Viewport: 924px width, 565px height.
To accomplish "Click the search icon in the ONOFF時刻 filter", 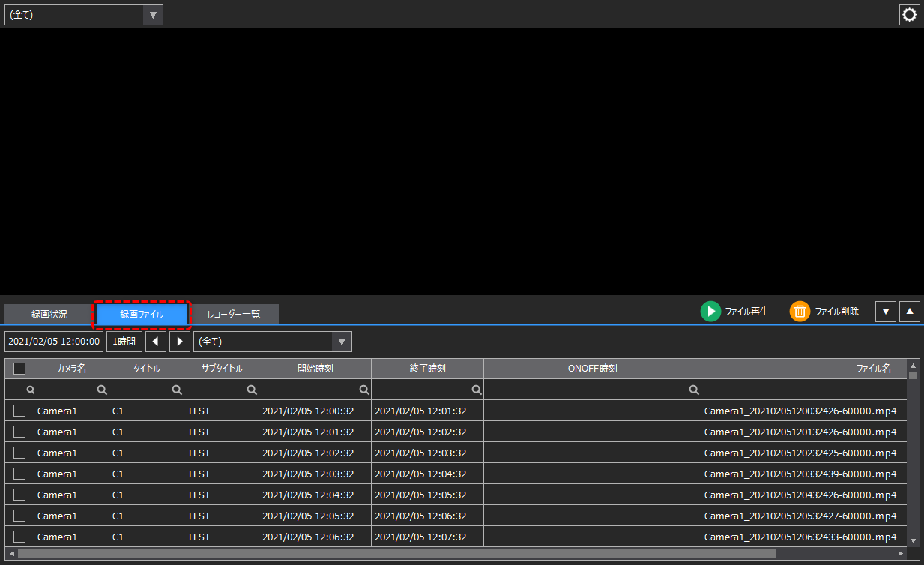I will pyautogui.click(x=694, y=389).
